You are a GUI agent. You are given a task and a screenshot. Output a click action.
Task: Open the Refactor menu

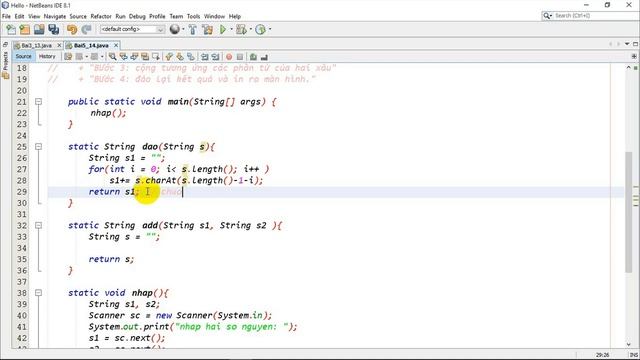(x=101, y=16)
